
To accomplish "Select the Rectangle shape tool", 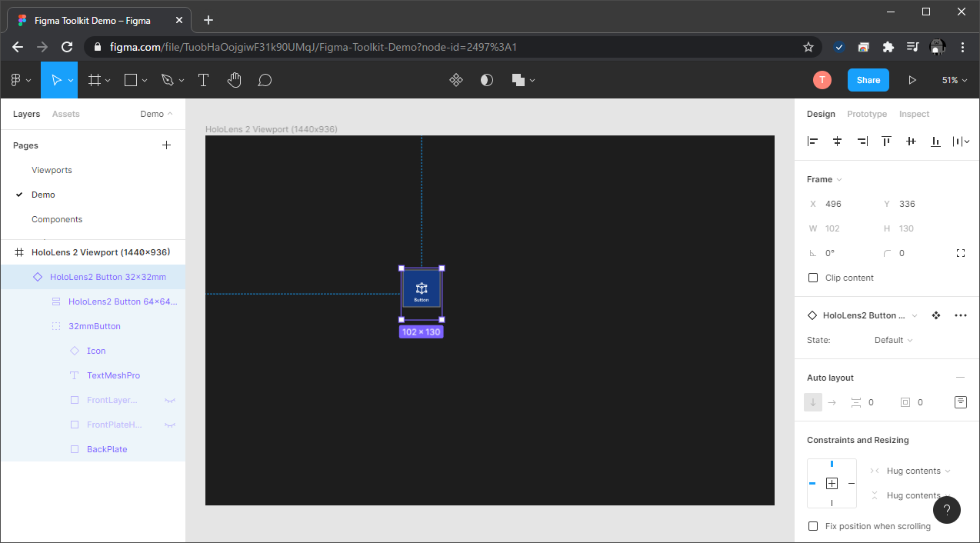I will click(131, 80).
